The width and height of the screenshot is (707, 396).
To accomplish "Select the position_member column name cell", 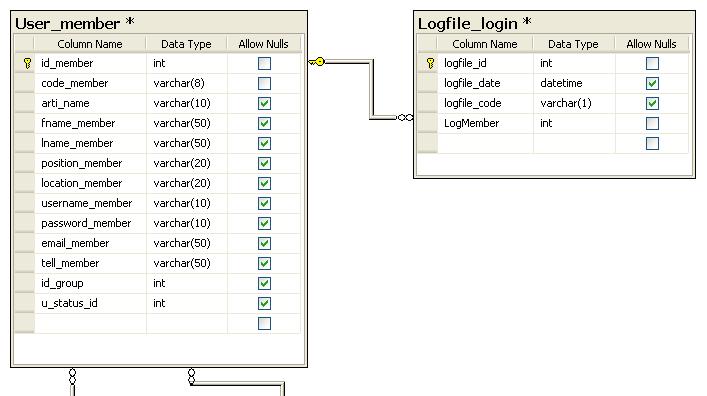I will [x=90, y=163].
